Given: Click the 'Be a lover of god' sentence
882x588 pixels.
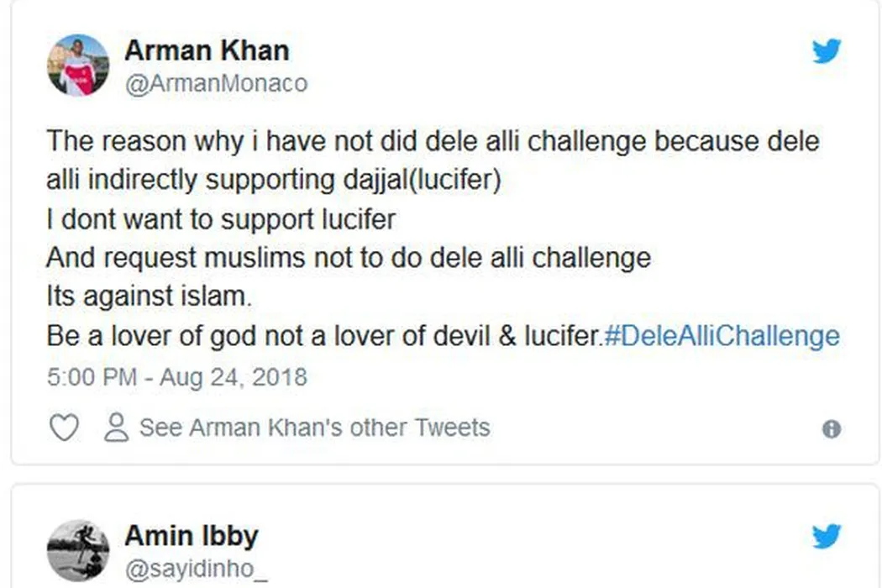Looking at the screenshot, I should (323, 336).
